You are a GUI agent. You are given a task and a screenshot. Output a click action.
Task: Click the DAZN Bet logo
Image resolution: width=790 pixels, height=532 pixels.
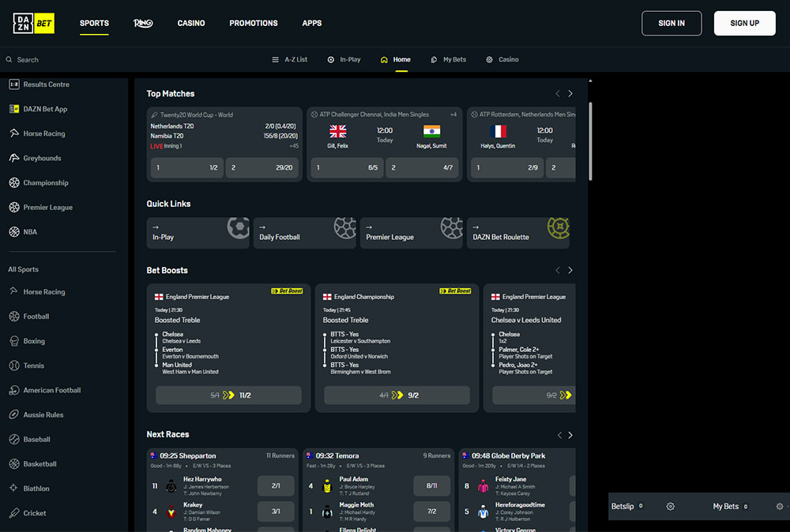click(x=34, y=24)
